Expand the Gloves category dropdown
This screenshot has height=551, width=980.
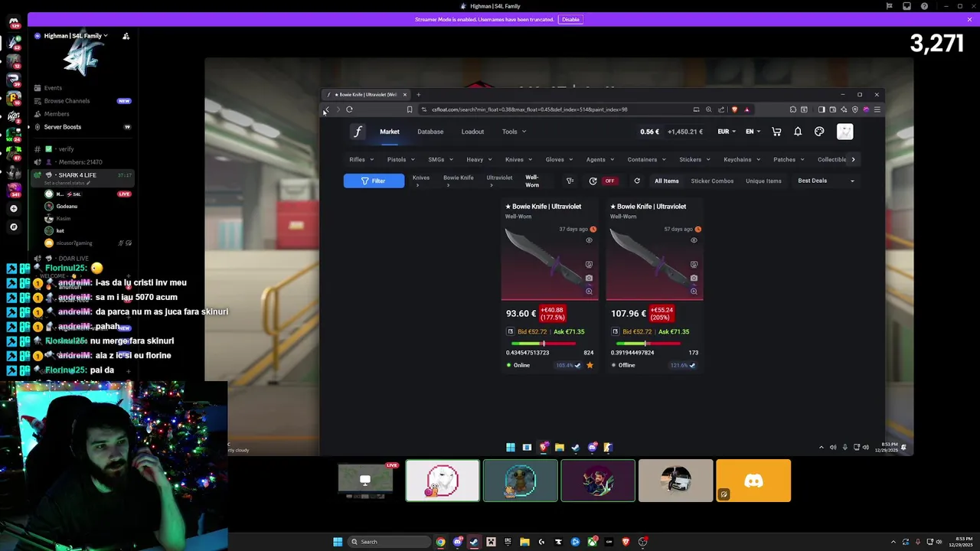pos(560,159)
